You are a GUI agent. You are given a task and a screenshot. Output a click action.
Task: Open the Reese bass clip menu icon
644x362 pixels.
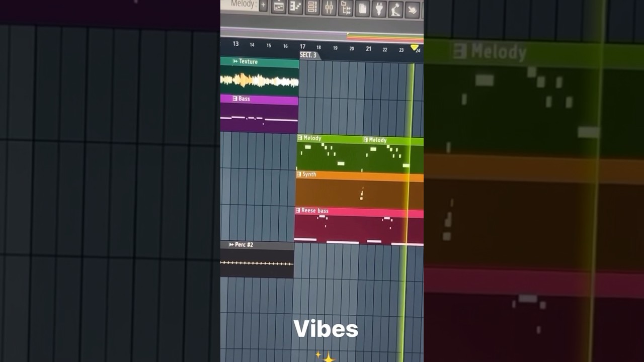click(x=298, y=211)
